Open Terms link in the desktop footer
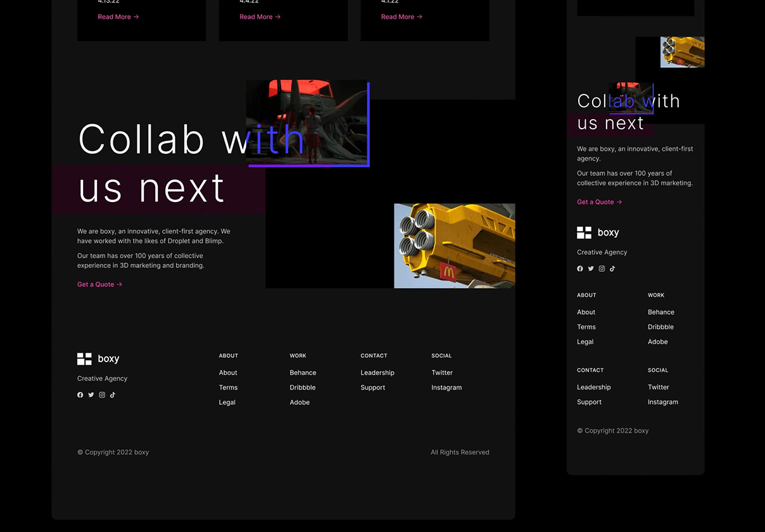The width and height of the screenshot is (765, 532). (x=228, y=388)
